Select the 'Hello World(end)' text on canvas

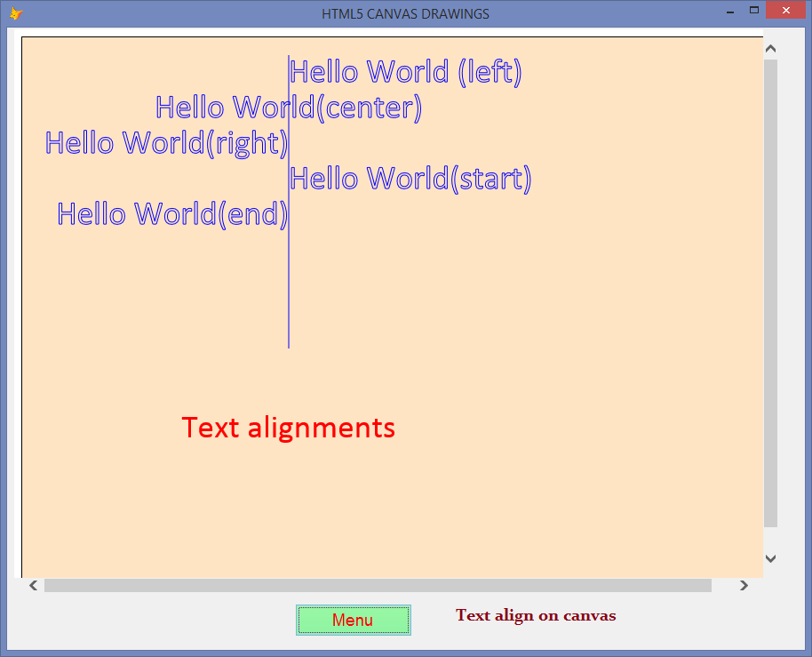(x=171, y=213)
